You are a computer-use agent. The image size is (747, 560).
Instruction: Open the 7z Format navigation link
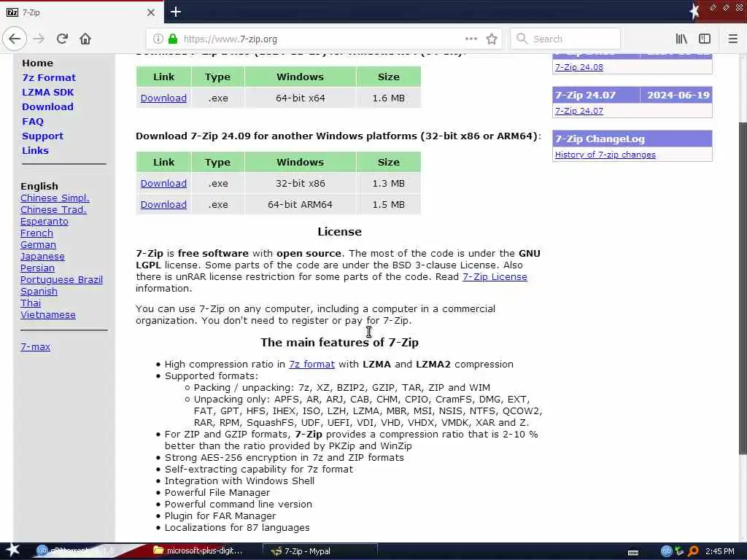(49, 77)
